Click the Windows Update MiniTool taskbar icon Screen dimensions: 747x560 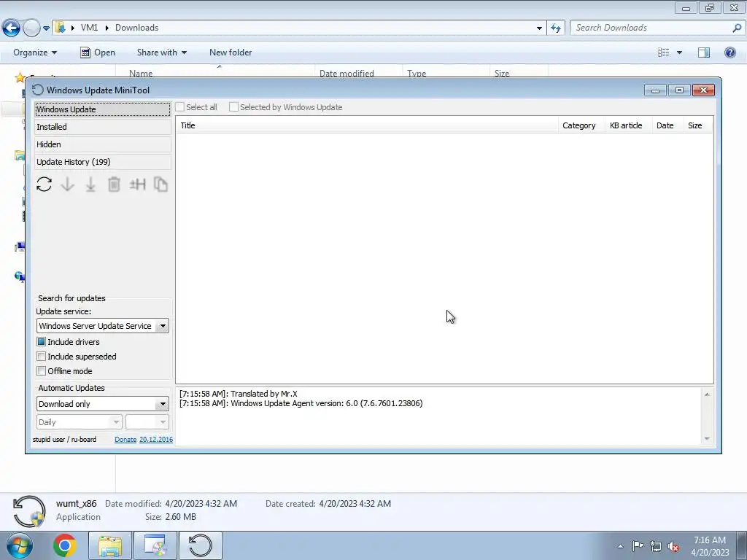[x=200, y=545]
